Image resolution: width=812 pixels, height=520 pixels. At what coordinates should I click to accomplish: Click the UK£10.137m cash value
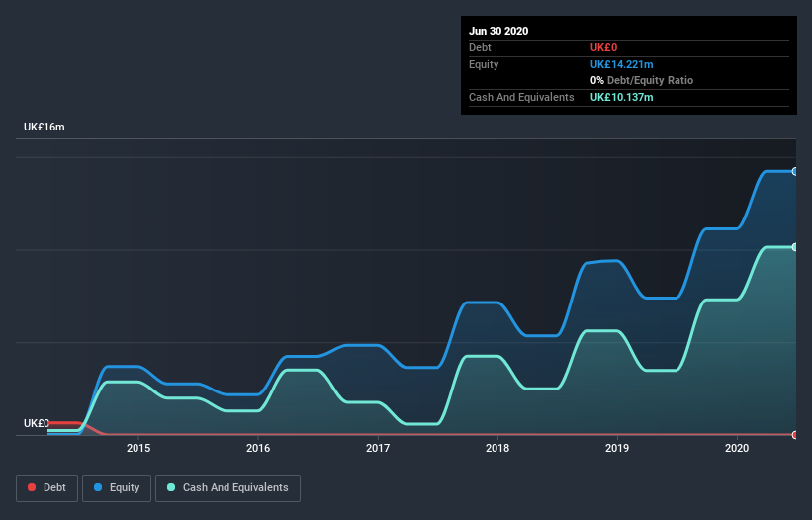pyautogui.click(x=621, y=97)
